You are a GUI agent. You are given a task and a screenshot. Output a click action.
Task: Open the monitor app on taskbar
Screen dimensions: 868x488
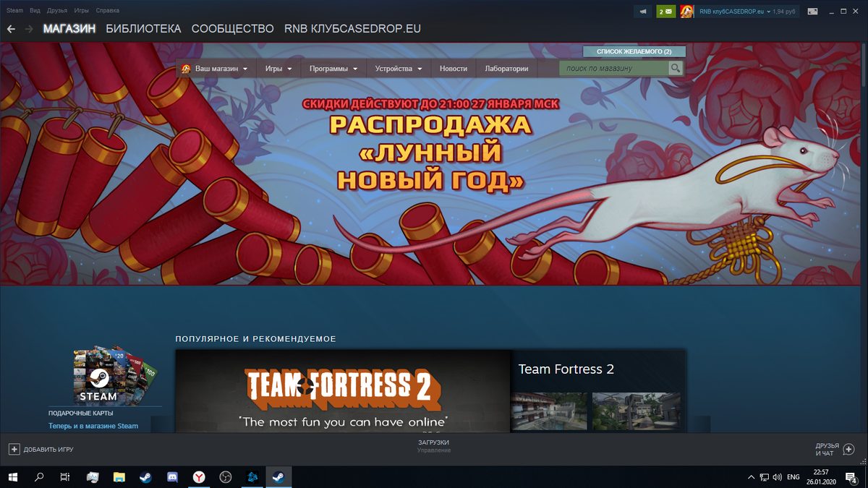(92, 477)
